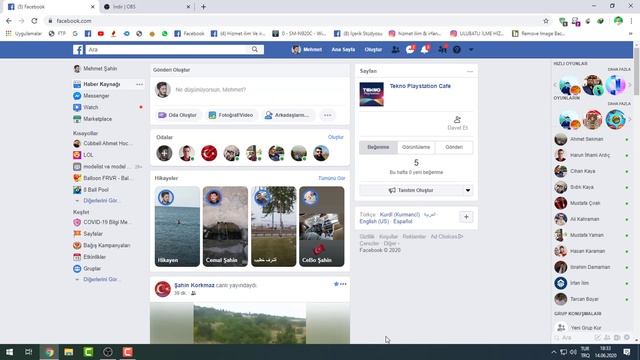Select the Beğenme tab

coord(378,147)
